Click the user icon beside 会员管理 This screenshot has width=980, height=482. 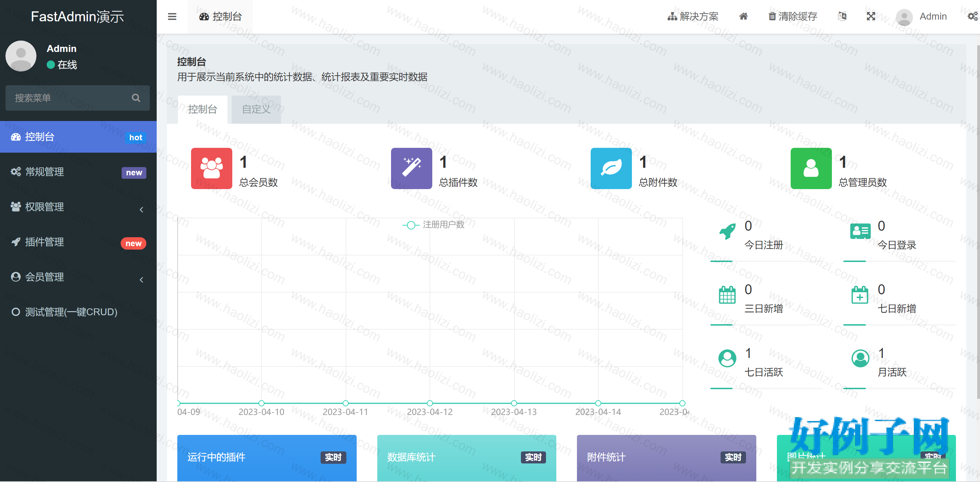pos(15,277)
